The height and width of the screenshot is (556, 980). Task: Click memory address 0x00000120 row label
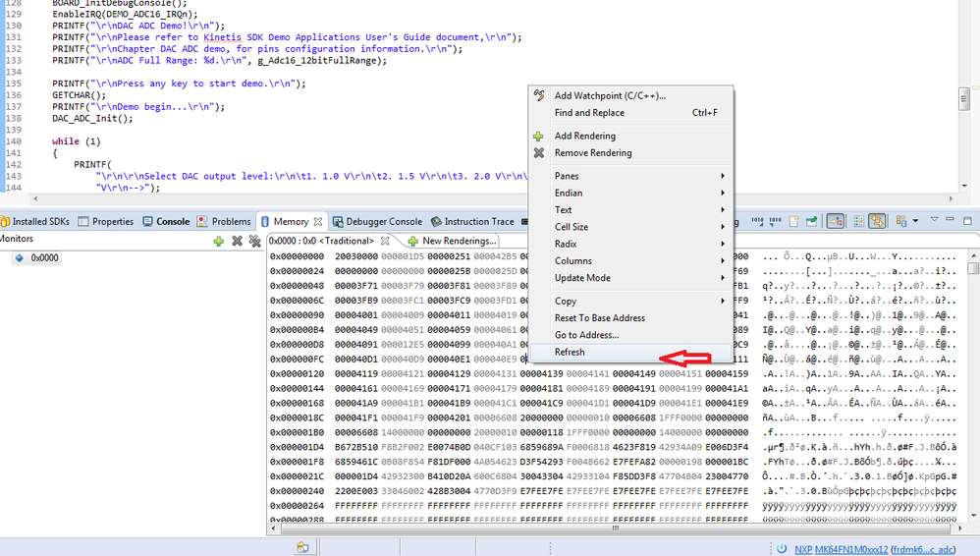tap(297, 374)
